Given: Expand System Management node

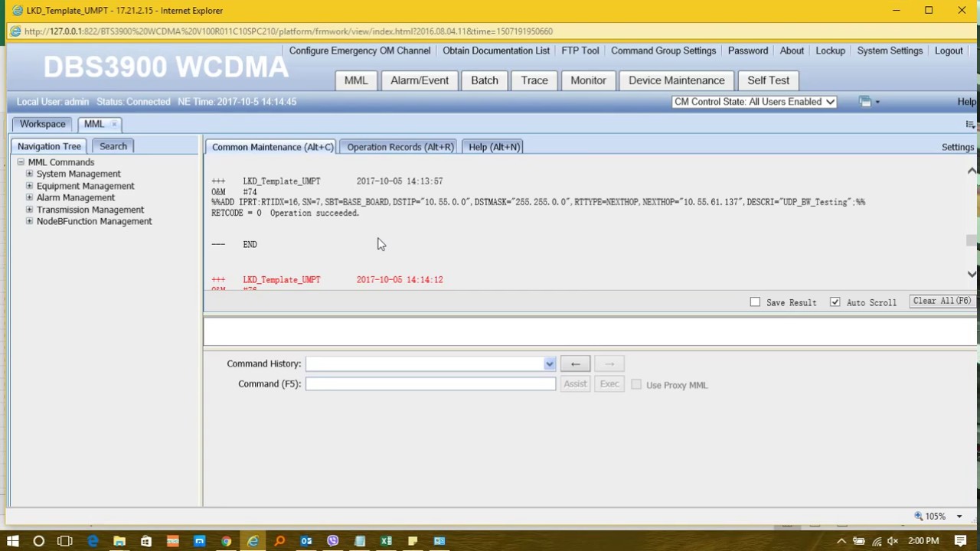Looking at the screenshot, I should pos(29,174).
